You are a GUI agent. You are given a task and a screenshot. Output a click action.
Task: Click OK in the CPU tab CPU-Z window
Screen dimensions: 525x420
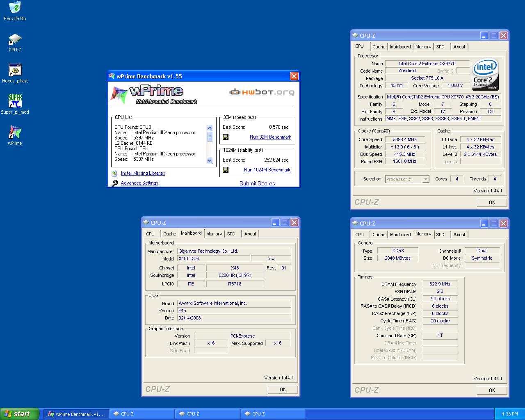[x=492, y=203]
